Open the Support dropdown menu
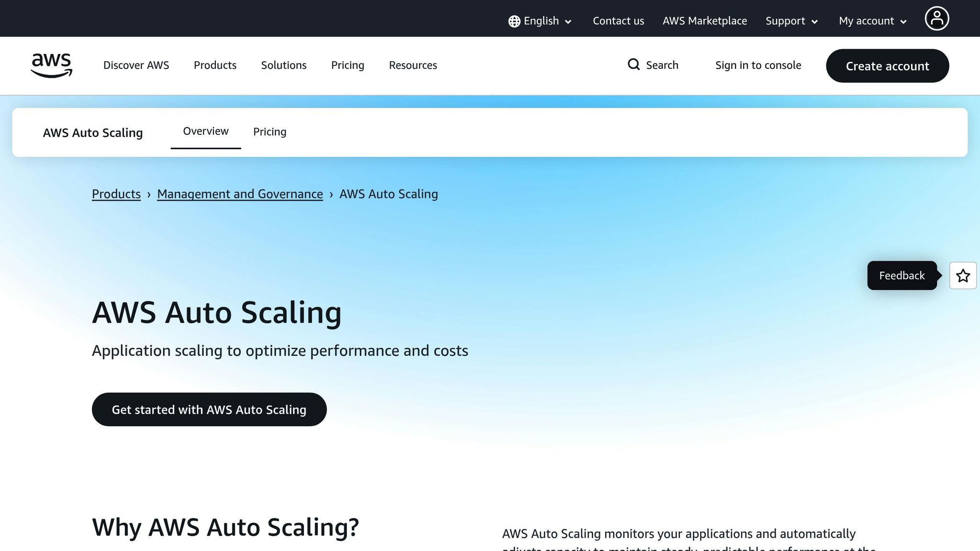This screenshot has width=980, height=551. (x=790, y=21)
